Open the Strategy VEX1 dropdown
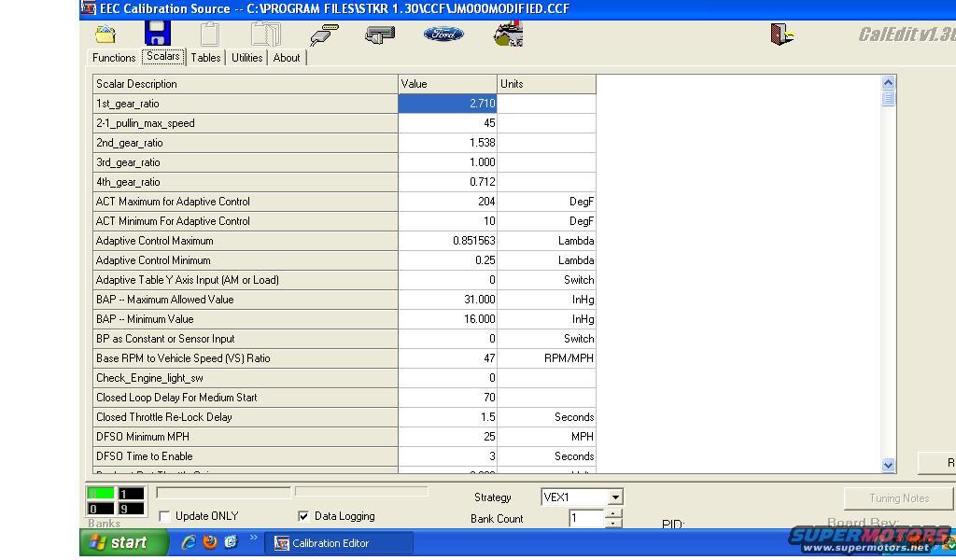Screen dimensions: 956x560 [614, 497]
